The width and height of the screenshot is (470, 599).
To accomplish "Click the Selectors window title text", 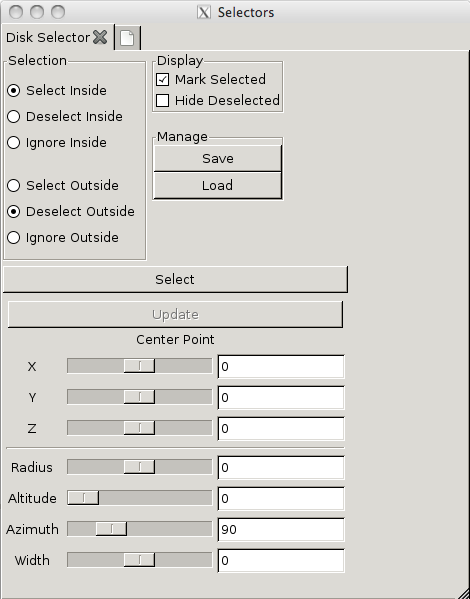I will pyautogui.click(x=246, y=13).
